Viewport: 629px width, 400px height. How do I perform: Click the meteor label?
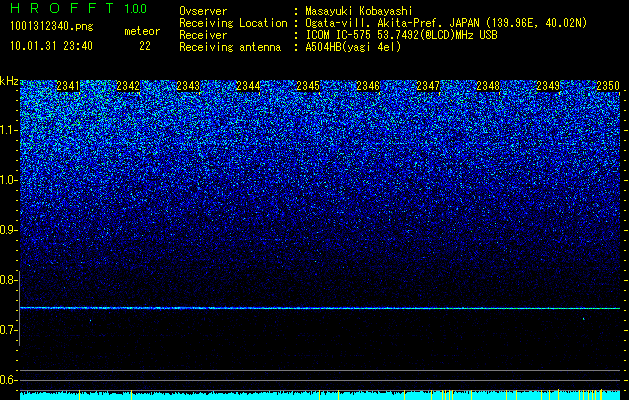142,31
